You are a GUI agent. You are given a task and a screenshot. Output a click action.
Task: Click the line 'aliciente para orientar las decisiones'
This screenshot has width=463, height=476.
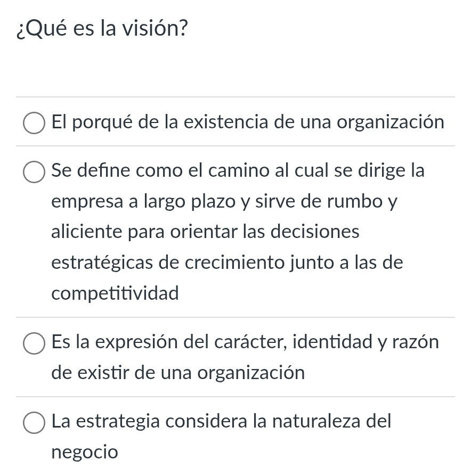tap(205, 231)
